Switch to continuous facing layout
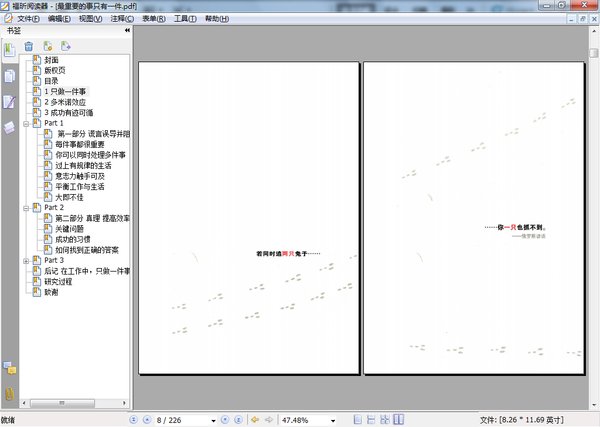 (x=385, y=420)
